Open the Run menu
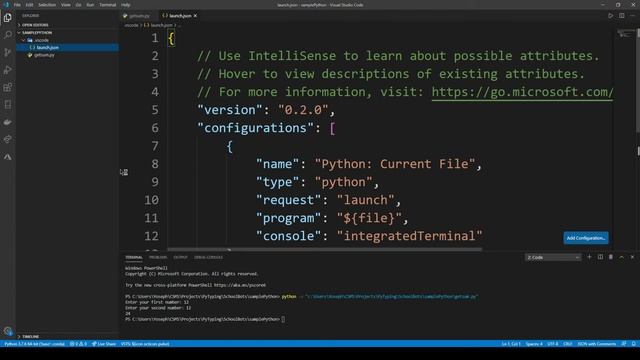 point(90,5)
